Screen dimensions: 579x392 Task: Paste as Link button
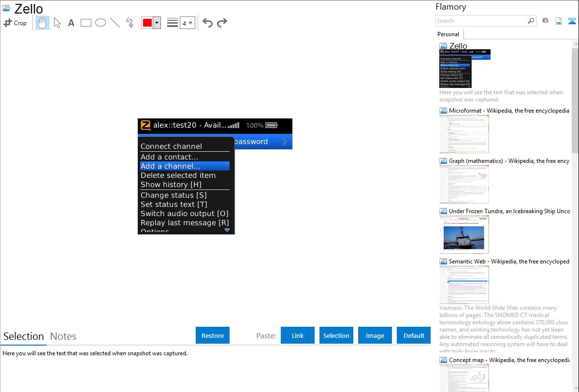pos(298,335)
